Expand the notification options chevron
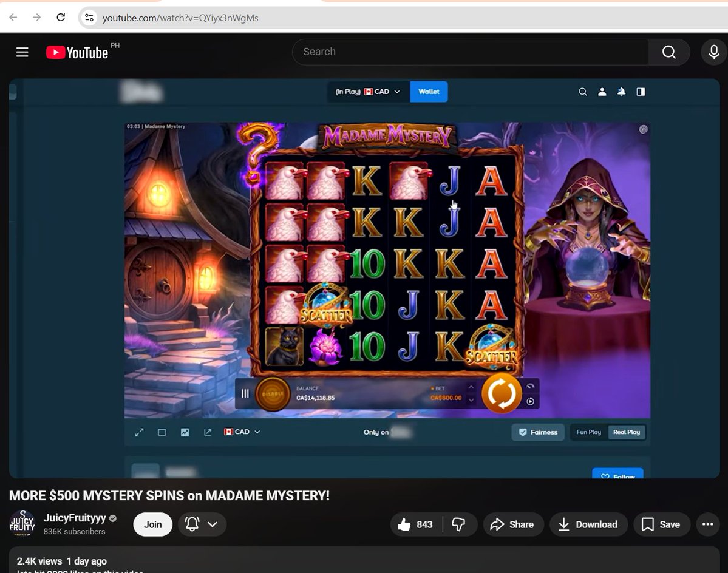This screenshot has width=728, height=573. pyautogui.click(x=213, y=524)
